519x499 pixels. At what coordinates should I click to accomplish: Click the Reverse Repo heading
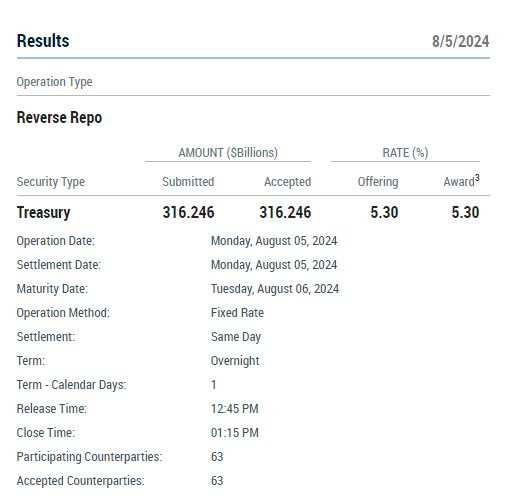[x=59, y=118]
